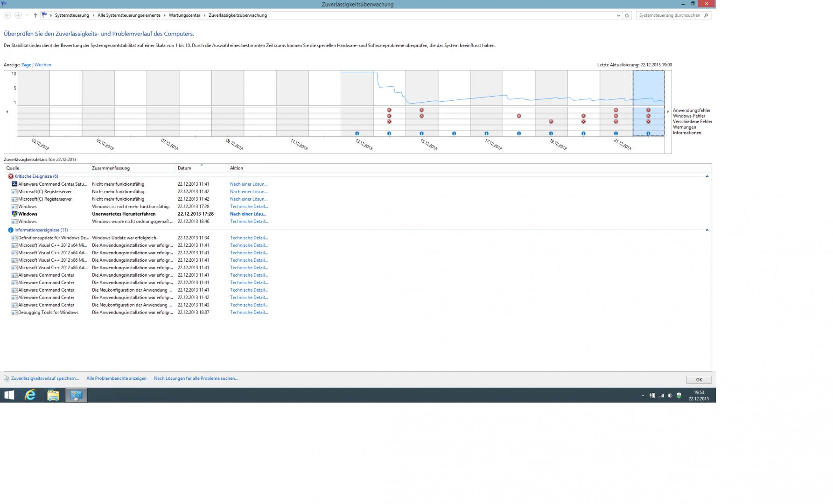Switch chart view to Tage
Image resolution: width=833 pixels, height=504 pixels.
coord(26,65)
